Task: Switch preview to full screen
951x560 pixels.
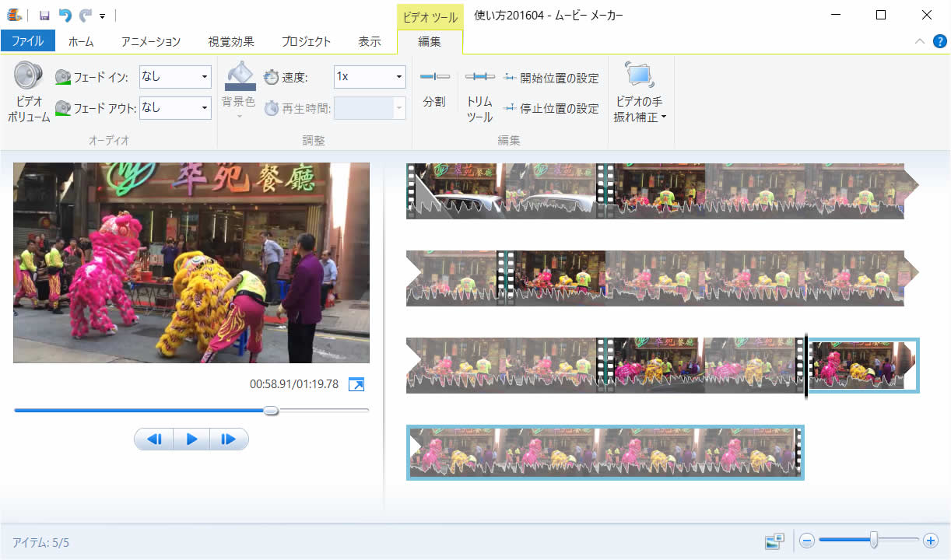Action: click(x=356, y=384)
